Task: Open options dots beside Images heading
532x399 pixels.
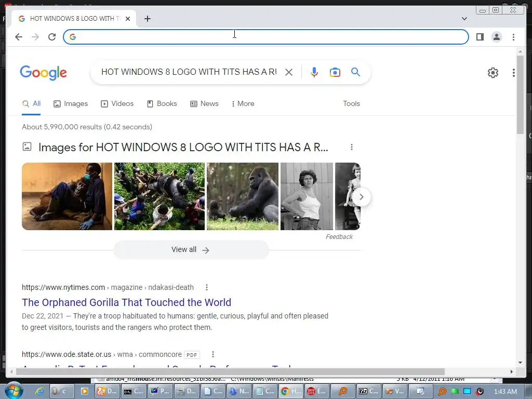Action: tap(352, 147)
